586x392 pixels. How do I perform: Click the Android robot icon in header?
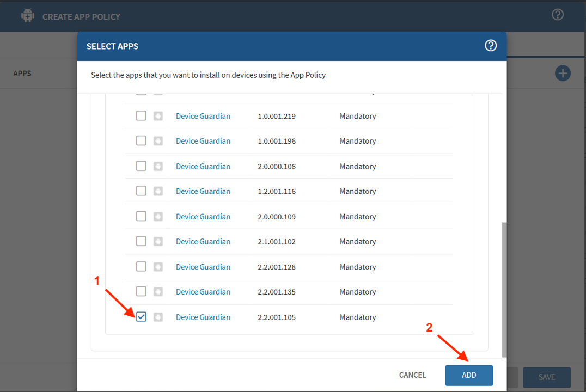(x=28, y=16)
